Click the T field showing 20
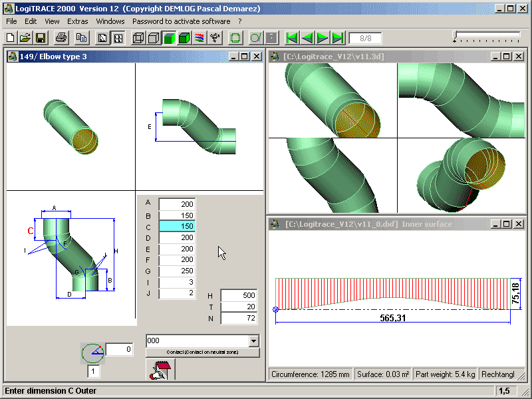 point(239,307)
